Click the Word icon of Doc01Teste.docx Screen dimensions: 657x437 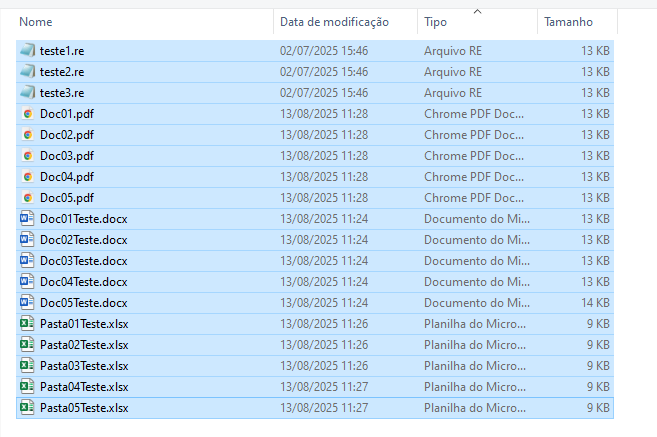(27, 218)
